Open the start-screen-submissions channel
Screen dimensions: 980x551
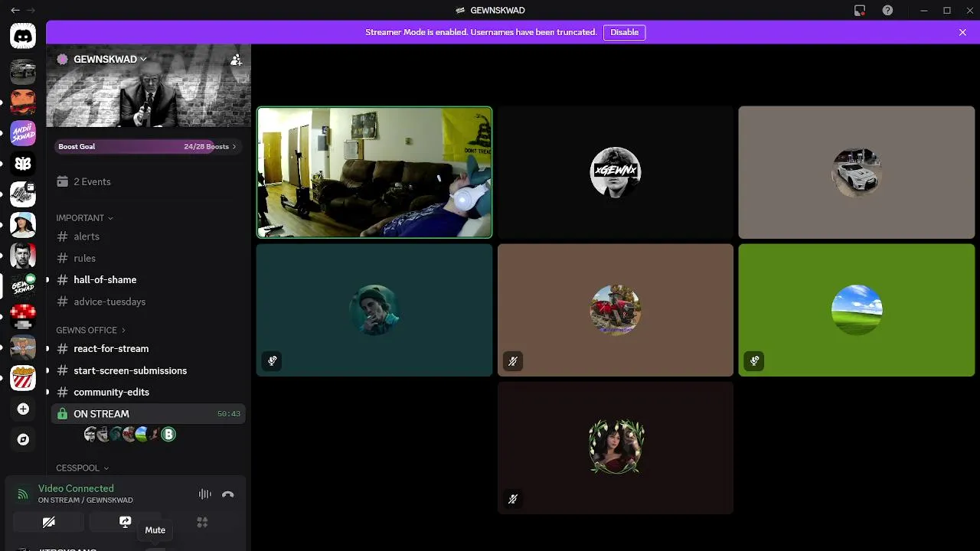149,370
